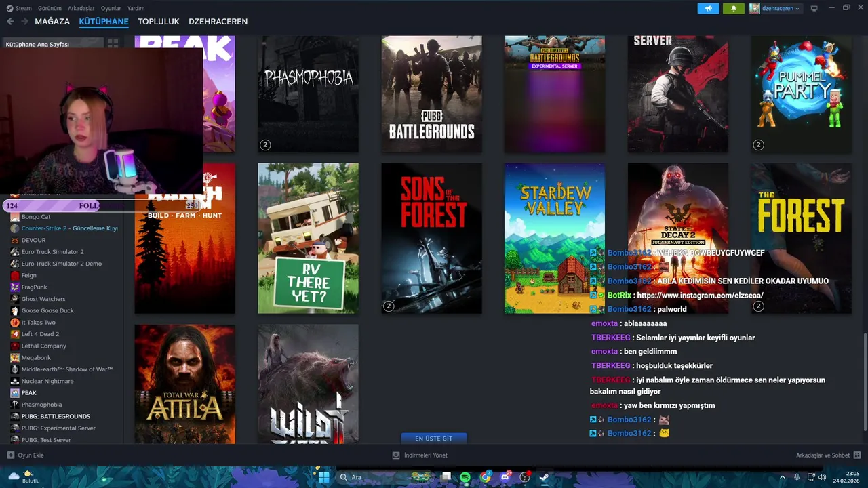Toggle the library grid view icon
The height and width of the screenshot is (488, 868).
point(113,43)
